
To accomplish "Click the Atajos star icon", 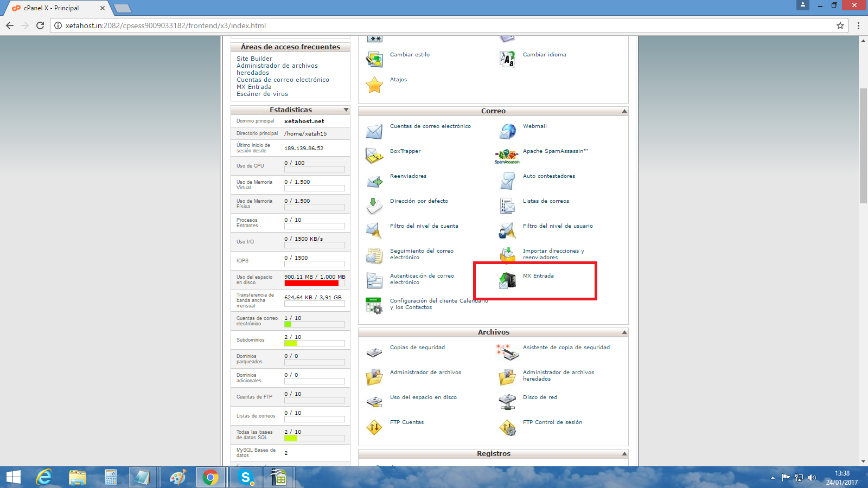I will pyautogui.click(x=374, y=85).
